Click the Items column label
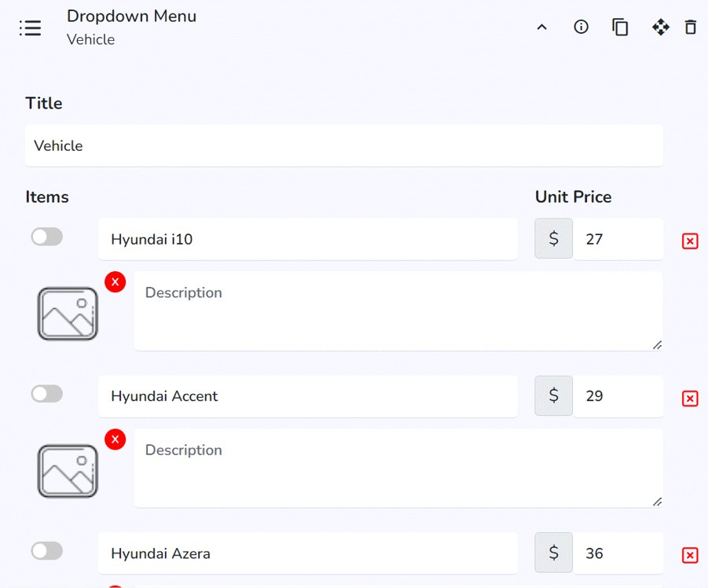This screenshot has height=588, width=708. pos(47,197)
